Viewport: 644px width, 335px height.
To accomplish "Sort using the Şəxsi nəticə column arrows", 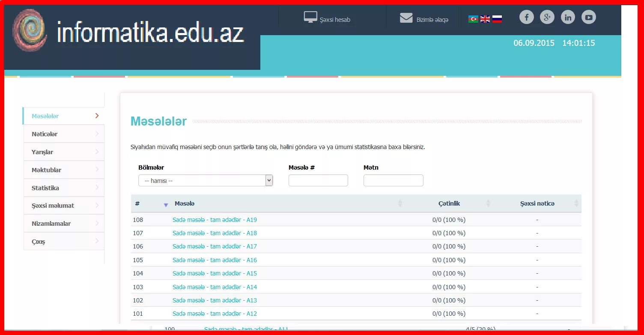I will click(x=576, y=203).
